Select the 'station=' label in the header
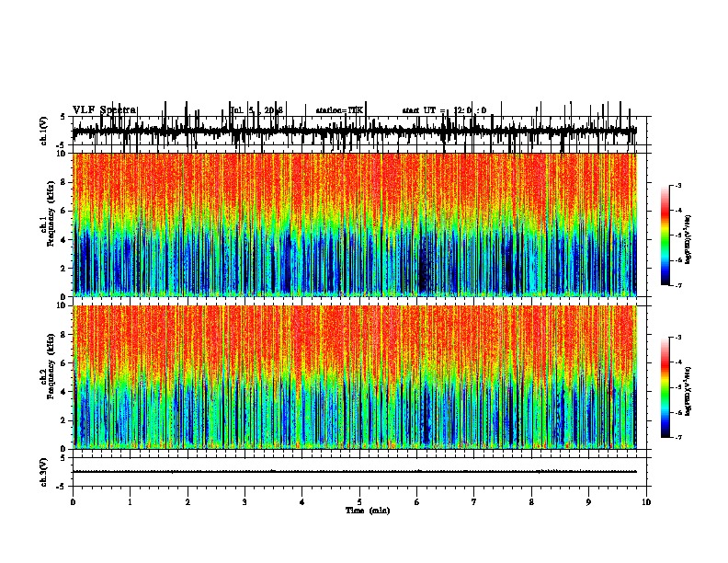 [x=332, y=110]
